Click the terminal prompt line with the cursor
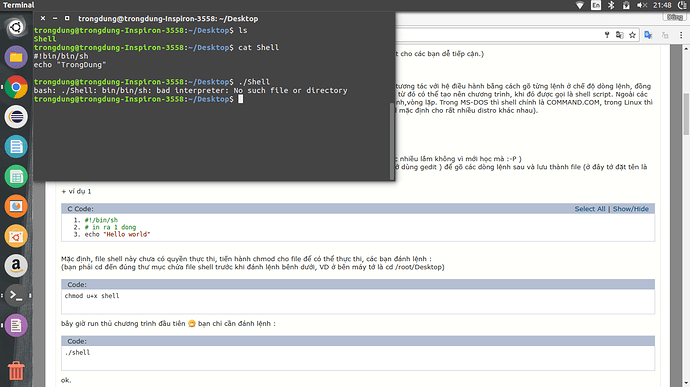 coord(138,99)
